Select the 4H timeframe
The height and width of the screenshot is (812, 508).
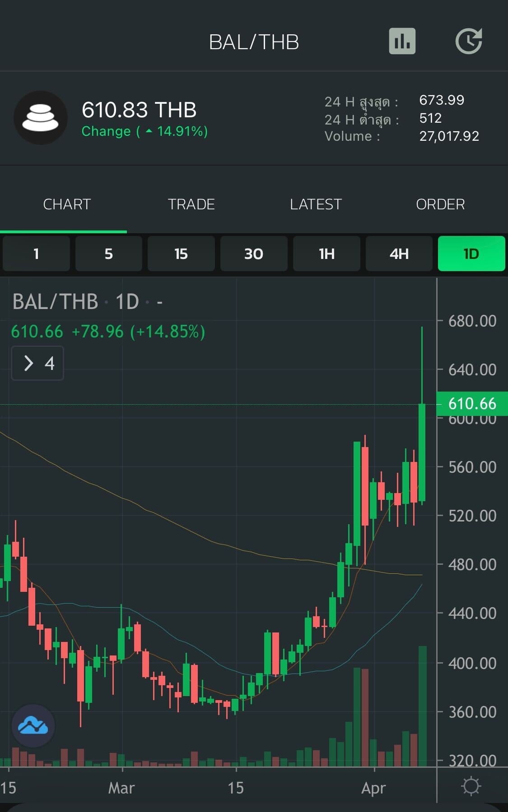point(399,254)
